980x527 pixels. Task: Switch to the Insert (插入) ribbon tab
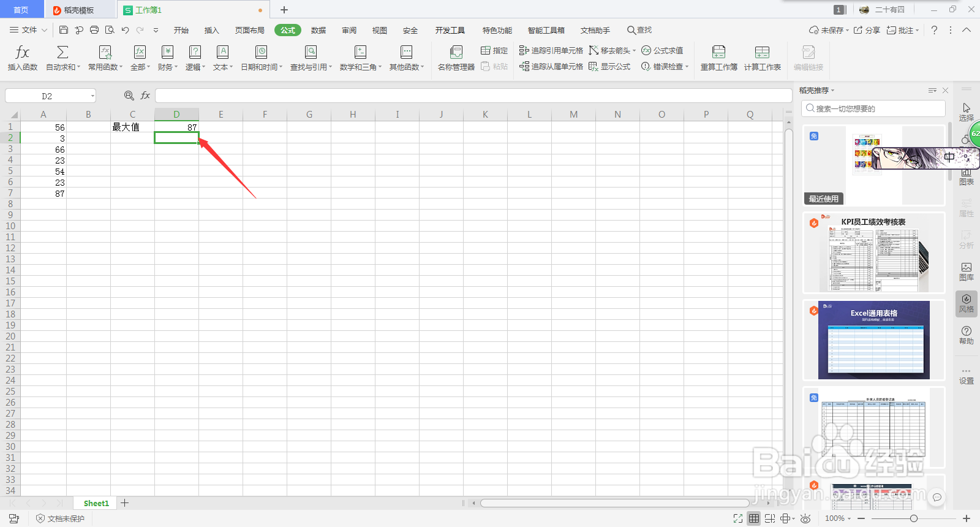click(211, 30)
